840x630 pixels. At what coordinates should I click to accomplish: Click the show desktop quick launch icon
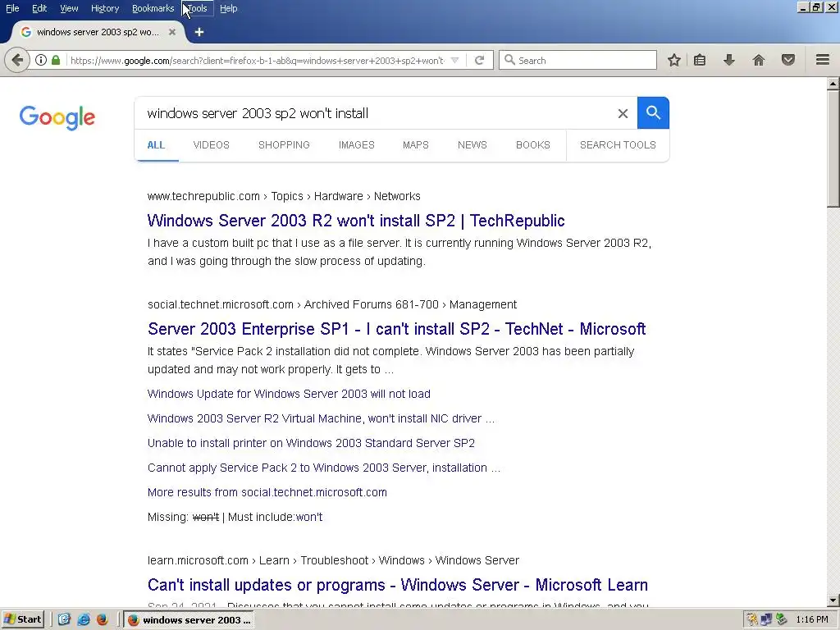(64, 620)
